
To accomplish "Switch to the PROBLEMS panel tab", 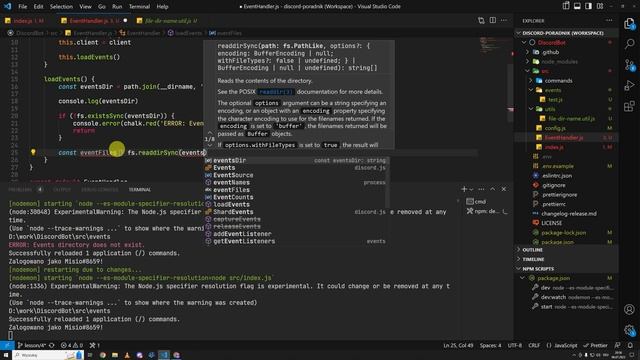I will point(20,189).
